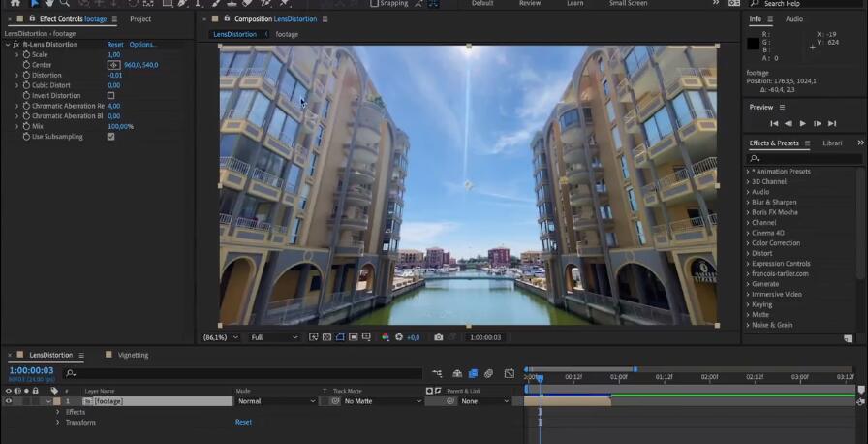Toggle the Scale stopwatch keyframe
Screen dimensions: 868x444
click(26, 55)
